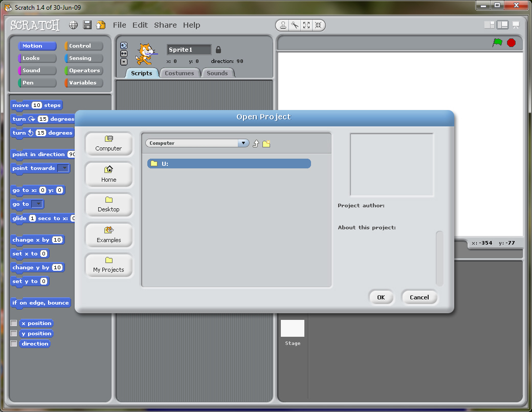Select the shrink sprite tool
Screen dimensions: 532x412
pyautogui.click(x=318, y=25)
